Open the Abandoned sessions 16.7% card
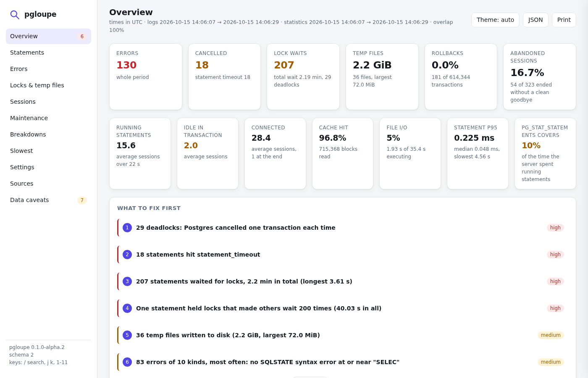Viewport: 588px width, 378px height. pos(540,77)
